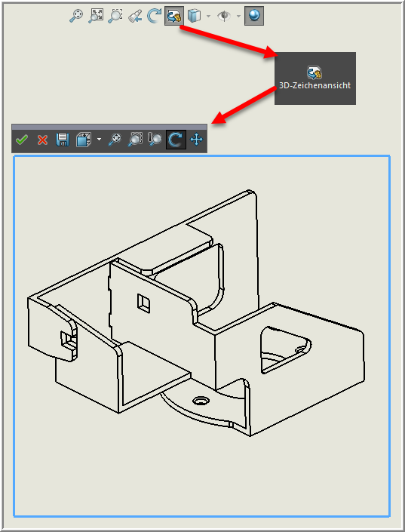This screenshot has height=532, width=405.
Task: Go to Previous View with the flashlight-arrow icon
Action: coord(135,17)
